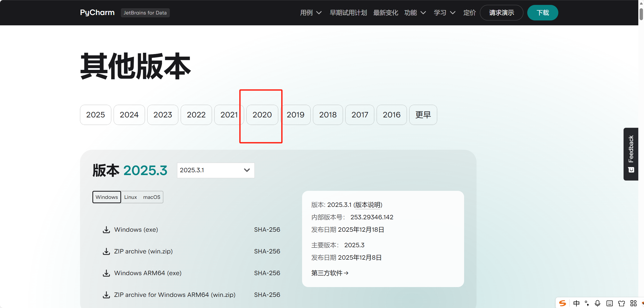Click the scrollbar up arrow

641,3
